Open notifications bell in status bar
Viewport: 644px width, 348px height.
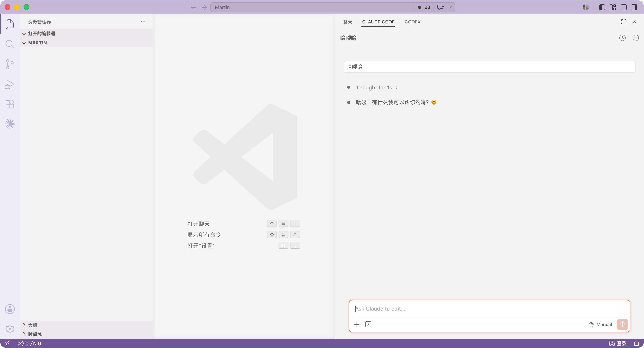(636, 343)
